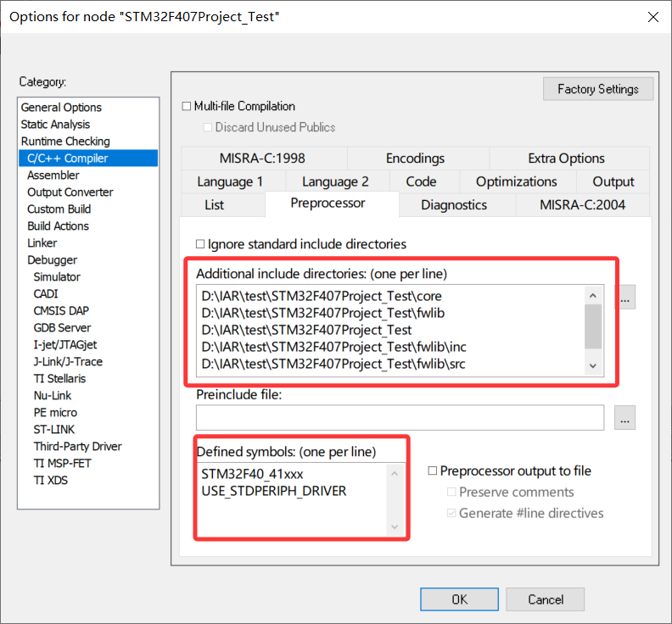Confirm with the OK button
The width and height of the screenshot is (672, 624).
point(459,599)
